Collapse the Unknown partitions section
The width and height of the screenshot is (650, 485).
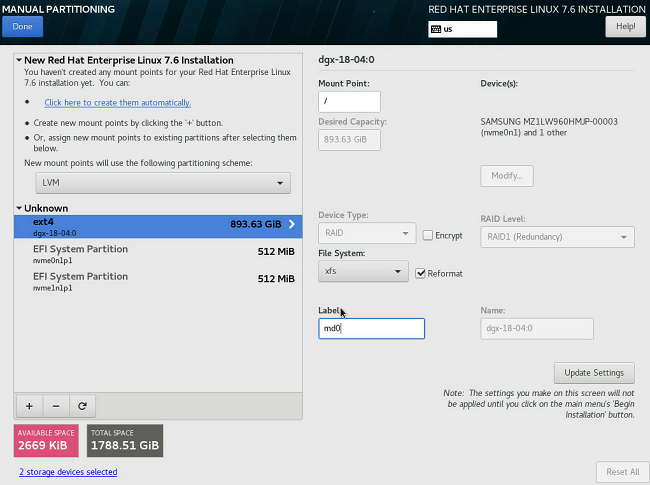[20, 209]
